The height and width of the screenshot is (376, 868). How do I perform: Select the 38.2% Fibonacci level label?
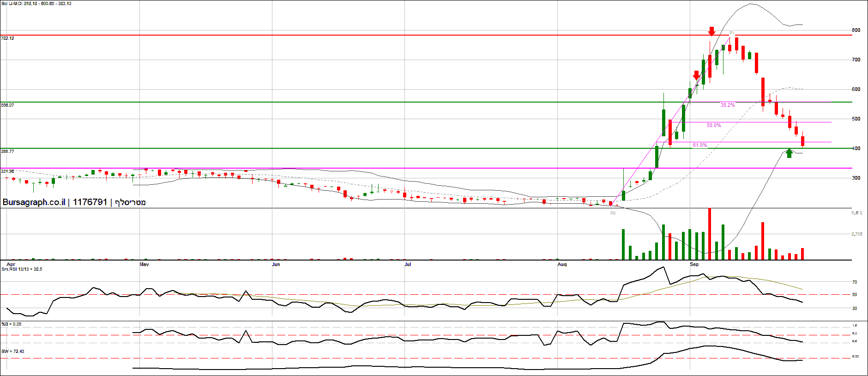(x=728, y=105)
